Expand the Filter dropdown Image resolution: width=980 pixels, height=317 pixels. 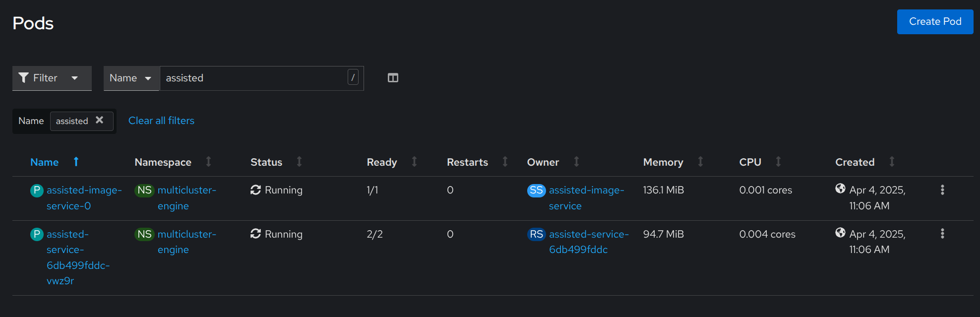point(52,78)
